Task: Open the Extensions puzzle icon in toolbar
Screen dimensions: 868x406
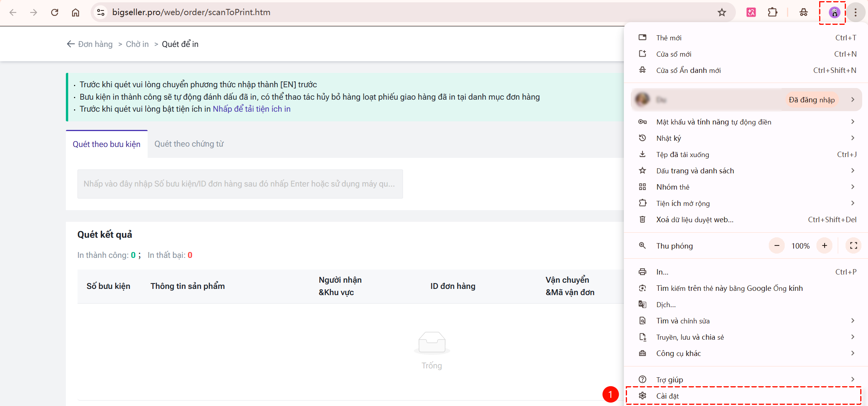Action: (x=772, y=12)
